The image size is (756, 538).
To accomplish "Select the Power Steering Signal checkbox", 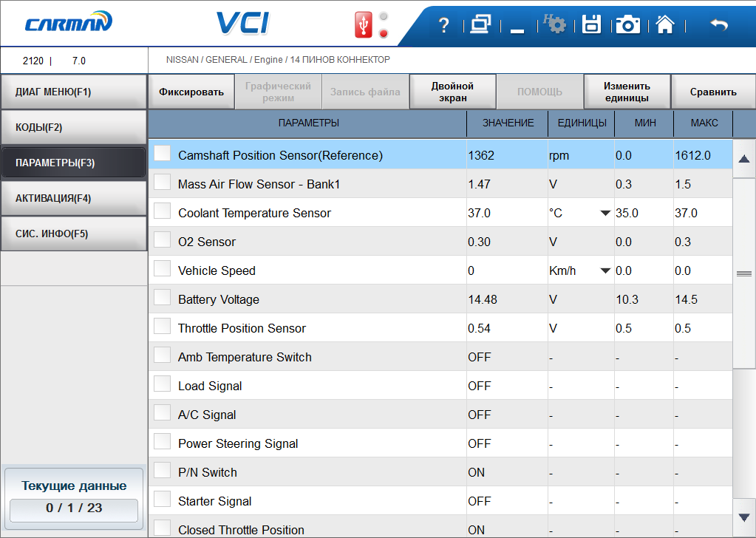I will coord(162,442).
